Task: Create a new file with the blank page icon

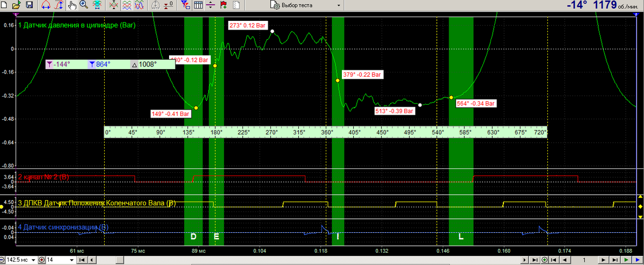Action: click(x=4, y=5)
